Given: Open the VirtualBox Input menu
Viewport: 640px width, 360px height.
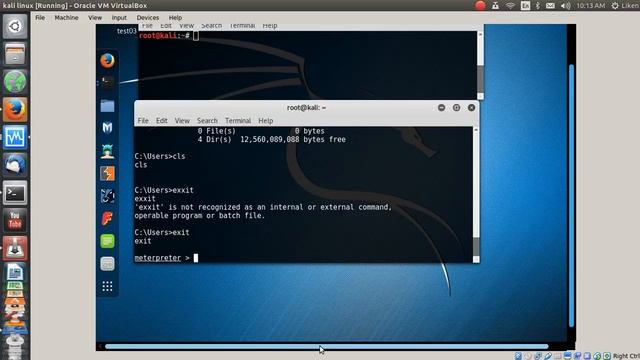Looking at the screenshot, I should (119, 18).
